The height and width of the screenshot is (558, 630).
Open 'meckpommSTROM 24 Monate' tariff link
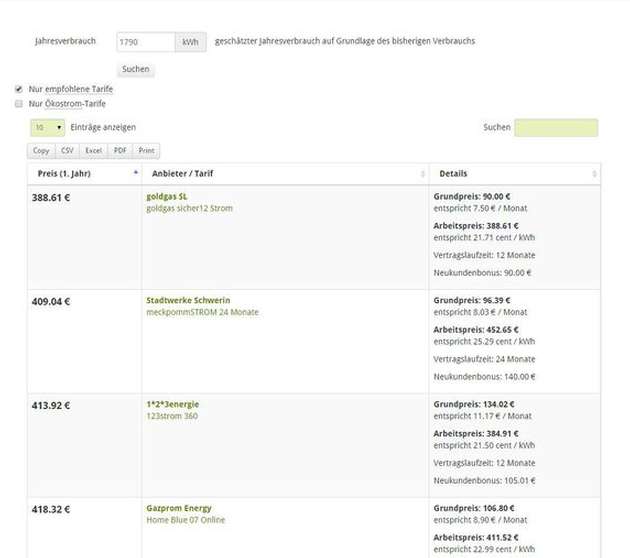point(202,312)
